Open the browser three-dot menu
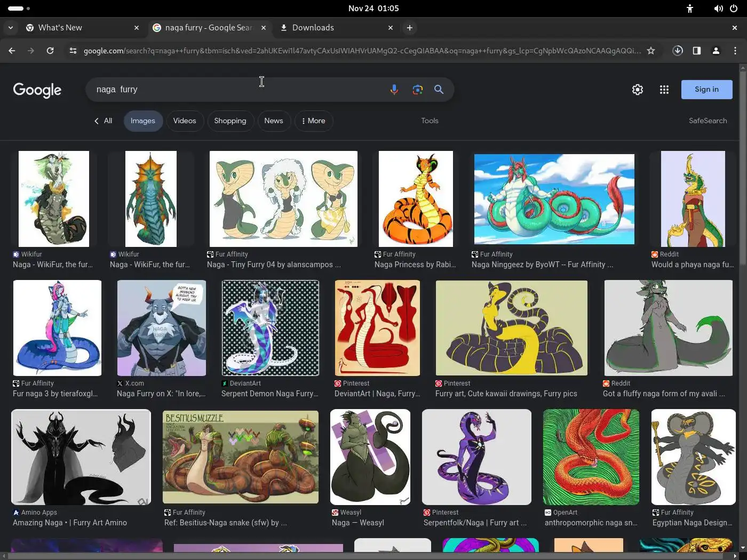 (x=735, y=51)
